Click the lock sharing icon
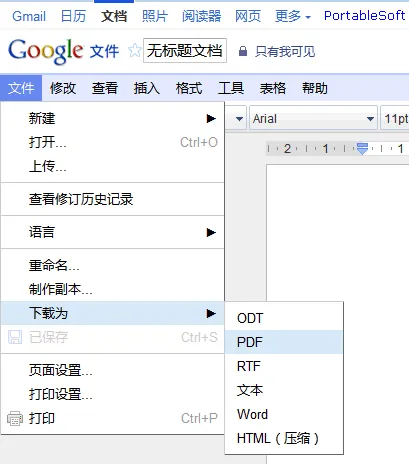Screen dimensions: 409x464 coord(243,51)
